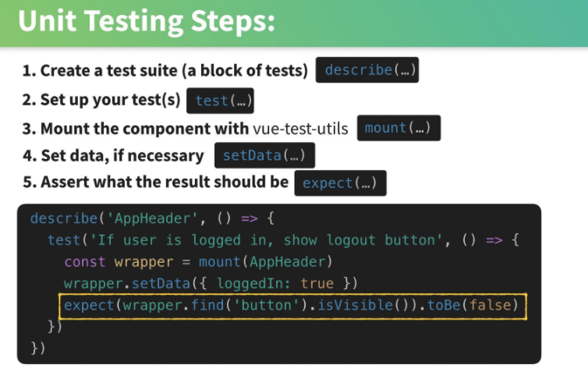
Task: Click the mount(…) code badge
Action: coord(398,128)
